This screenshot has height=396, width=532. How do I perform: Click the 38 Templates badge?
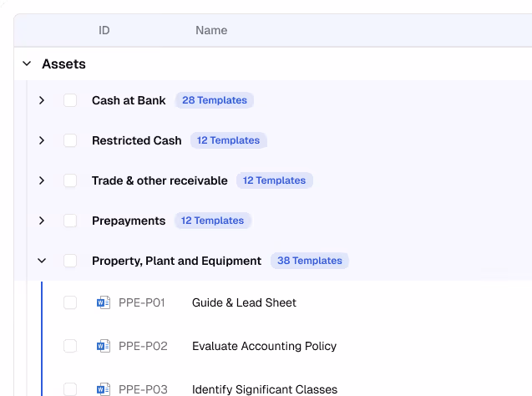click(x=310, y=261)
